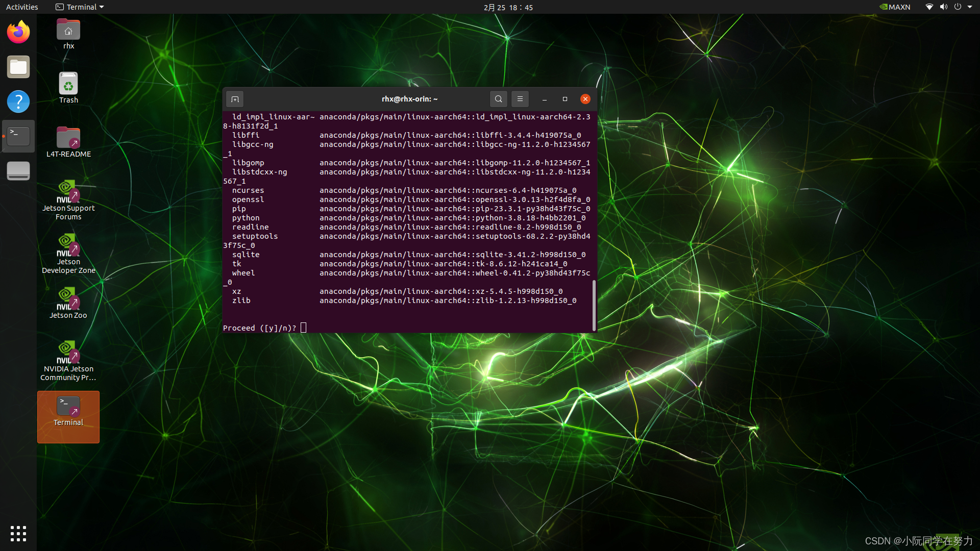Open the drive icon in the dock
Screen dimensions: 980x551
(18, 171)
